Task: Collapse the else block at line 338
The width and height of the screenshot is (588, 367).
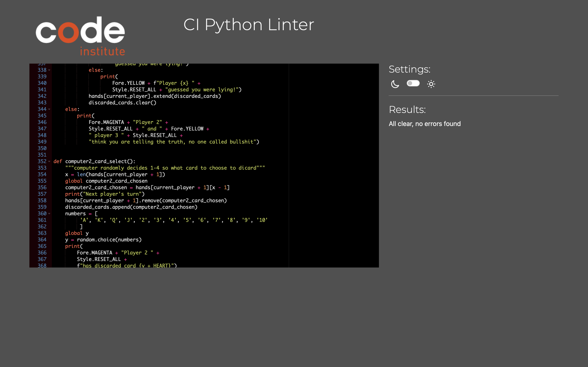Action: [x=49, y=70]
